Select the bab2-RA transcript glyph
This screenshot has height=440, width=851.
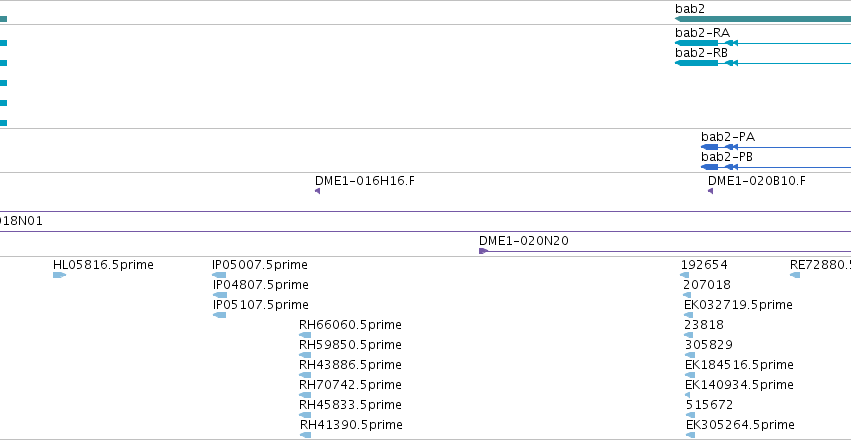point(763,43)
